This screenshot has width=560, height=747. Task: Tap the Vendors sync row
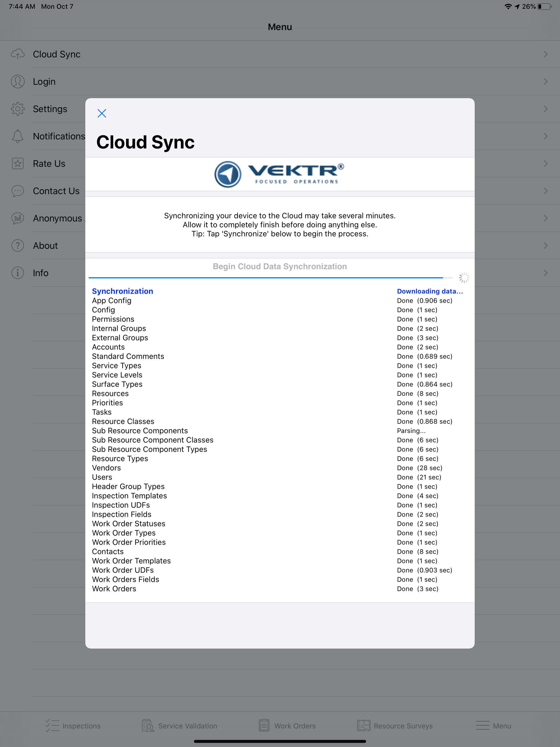pos(280,468)
